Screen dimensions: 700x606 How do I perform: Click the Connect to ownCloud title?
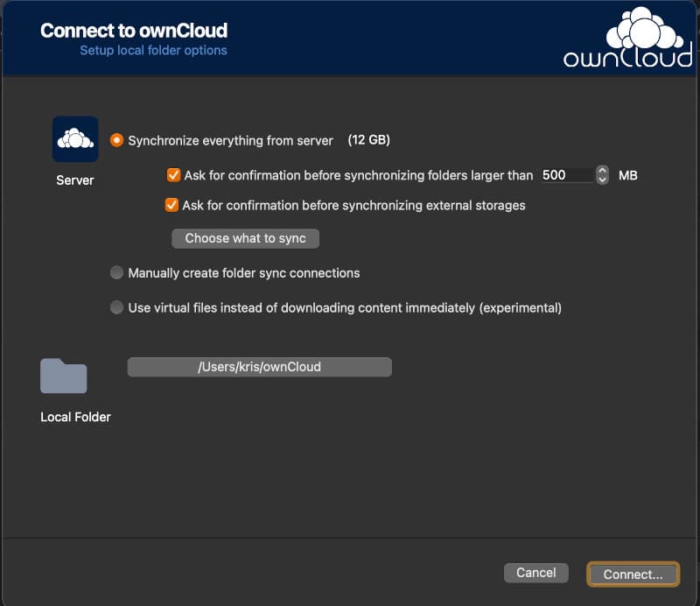134,31
